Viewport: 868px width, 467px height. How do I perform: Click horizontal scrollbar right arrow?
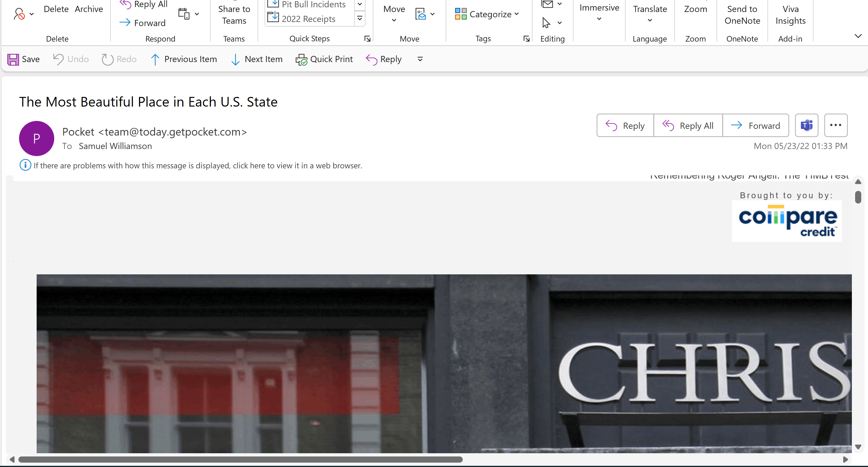pyautogui.click(x=845, y=460)
